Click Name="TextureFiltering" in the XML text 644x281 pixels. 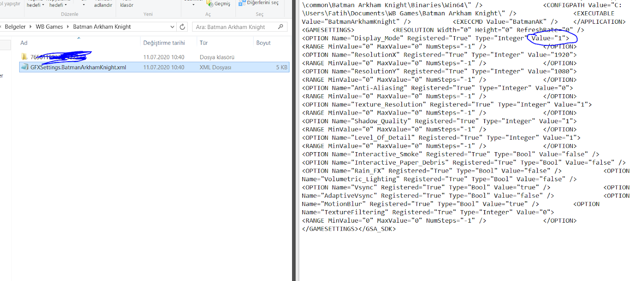pyautogui.click(x=345, y=212)
